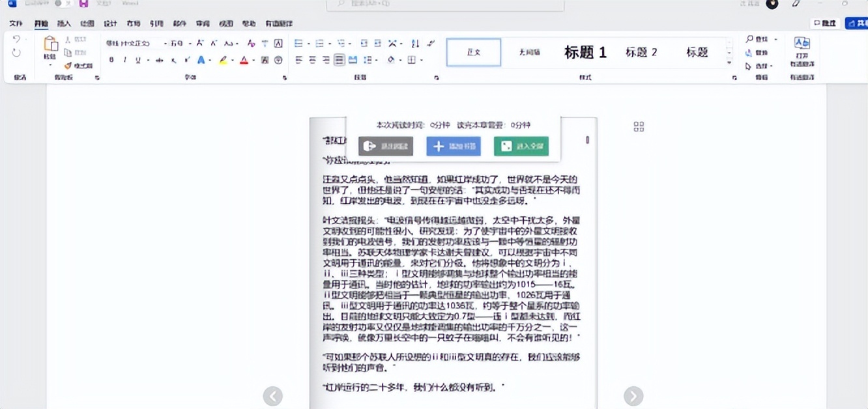
Task: Click the Clear Formatting icon
Action: pos(251,44)
